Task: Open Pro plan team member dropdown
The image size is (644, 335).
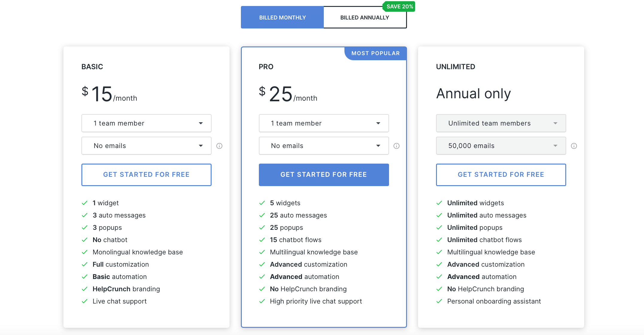Action: click(x=324, y=123)
